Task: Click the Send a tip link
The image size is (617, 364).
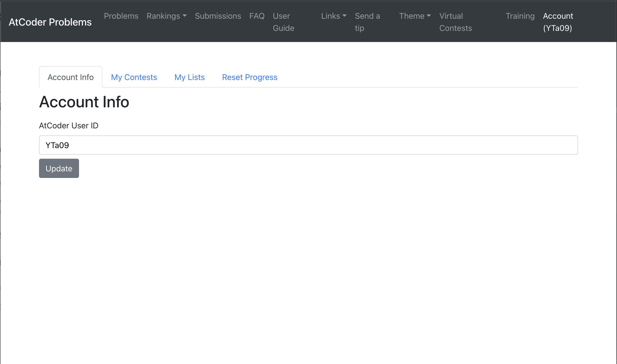Action: [367, 22]
